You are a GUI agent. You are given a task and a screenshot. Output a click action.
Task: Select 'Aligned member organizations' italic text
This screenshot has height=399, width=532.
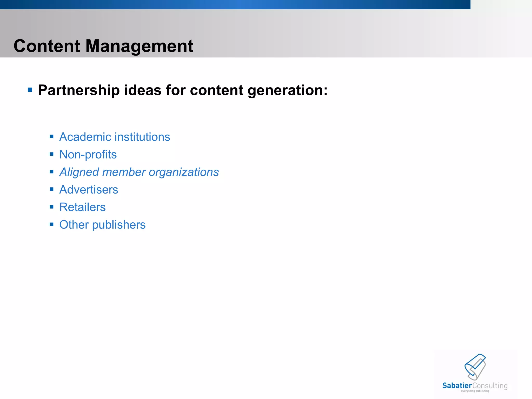pos(139,172)
